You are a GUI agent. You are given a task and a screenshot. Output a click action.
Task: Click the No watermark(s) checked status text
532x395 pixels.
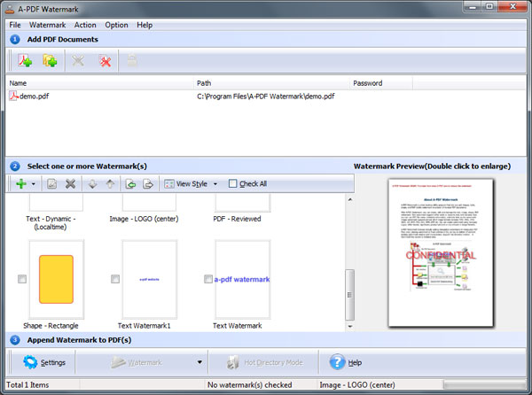click(x=250, y=385)
